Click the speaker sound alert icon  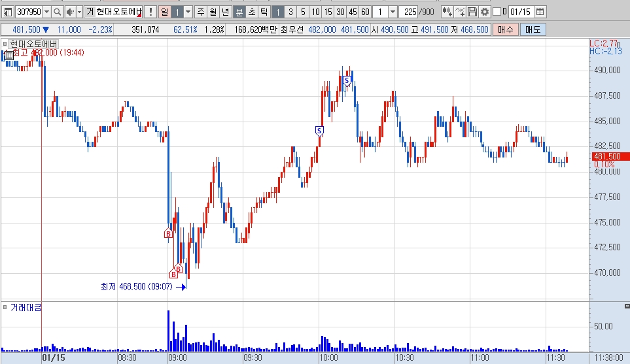70,12
